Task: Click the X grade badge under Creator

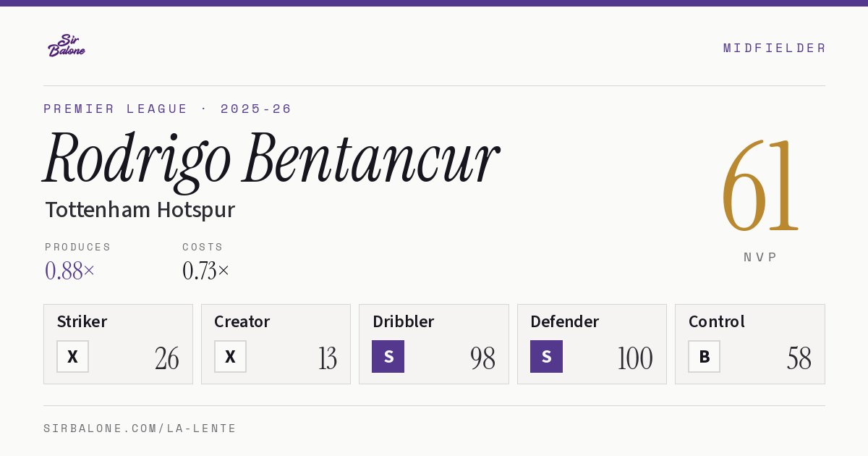Action: point(230,356)
